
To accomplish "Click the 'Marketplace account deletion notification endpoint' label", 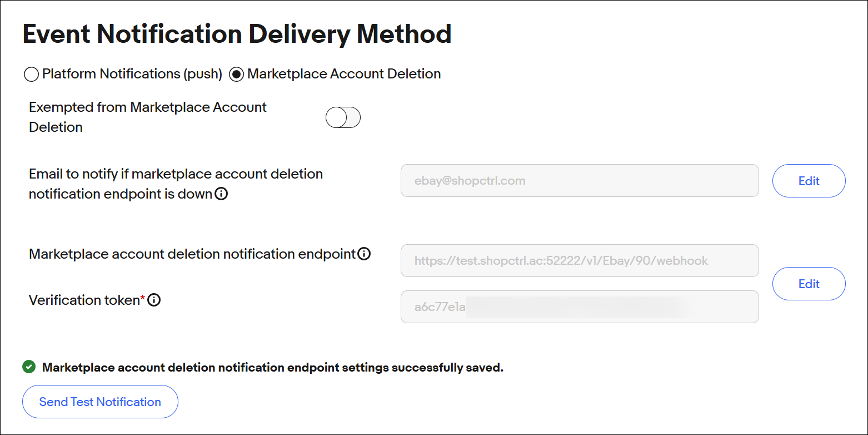I will point(192,254).
